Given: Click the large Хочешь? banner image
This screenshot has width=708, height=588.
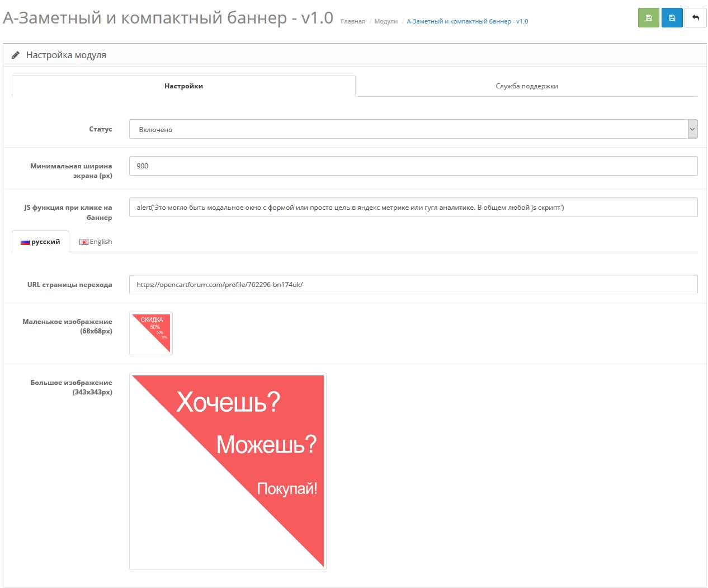Looking at the screenshot, I should (228, 471).
